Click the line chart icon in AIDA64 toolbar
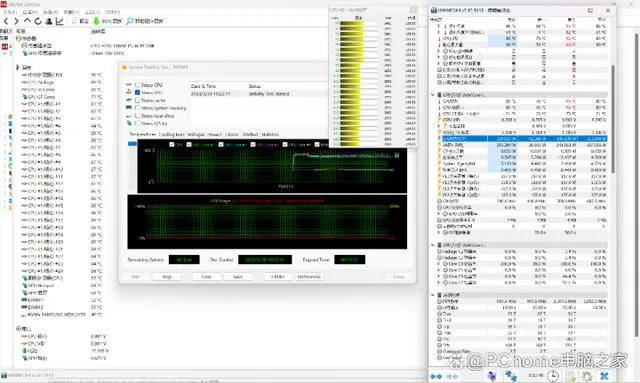The width and height of the screenshot is (640, 383). [60, 21]
